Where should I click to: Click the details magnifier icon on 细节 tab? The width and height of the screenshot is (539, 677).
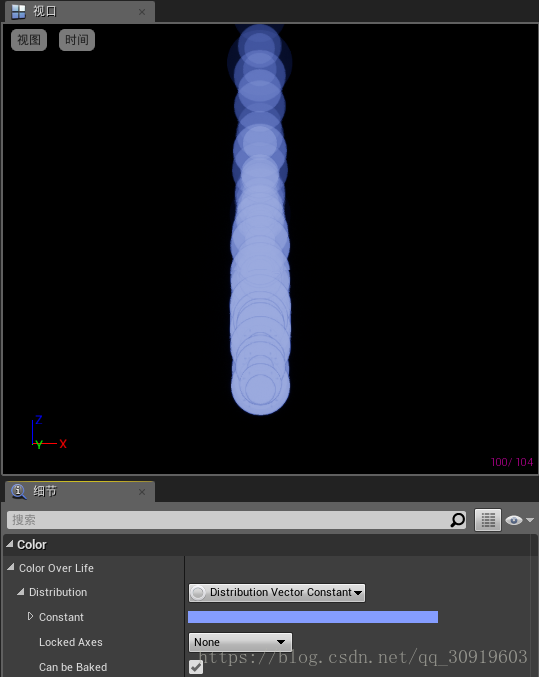point(19,491)
